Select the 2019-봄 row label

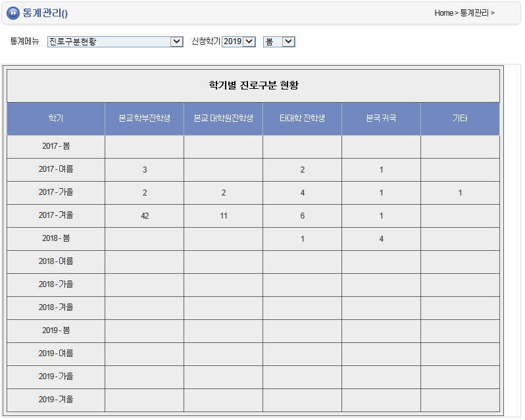(x=56, y=330)
